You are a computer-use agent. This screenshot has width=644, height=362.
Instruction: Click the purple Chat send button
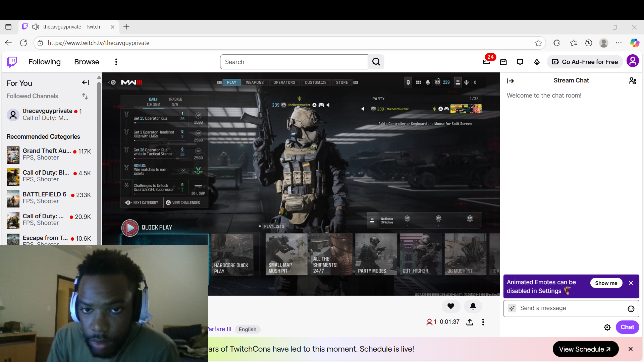627,327
